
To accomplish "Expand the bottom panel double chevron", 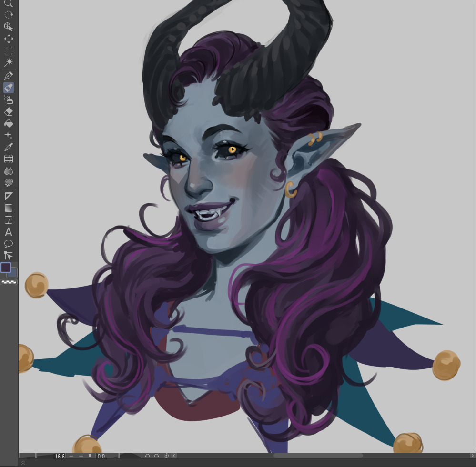I will pyautogui.click(x=23, y=463).
